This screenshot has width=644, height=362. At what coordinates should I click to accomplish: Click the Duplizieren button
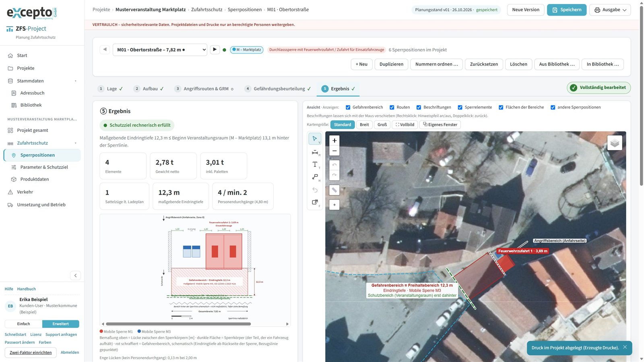391,64
